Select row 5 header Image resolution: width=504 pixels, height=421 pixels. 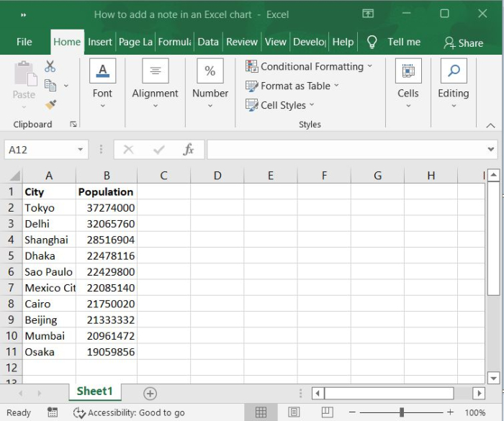click(x=11, y=255)
